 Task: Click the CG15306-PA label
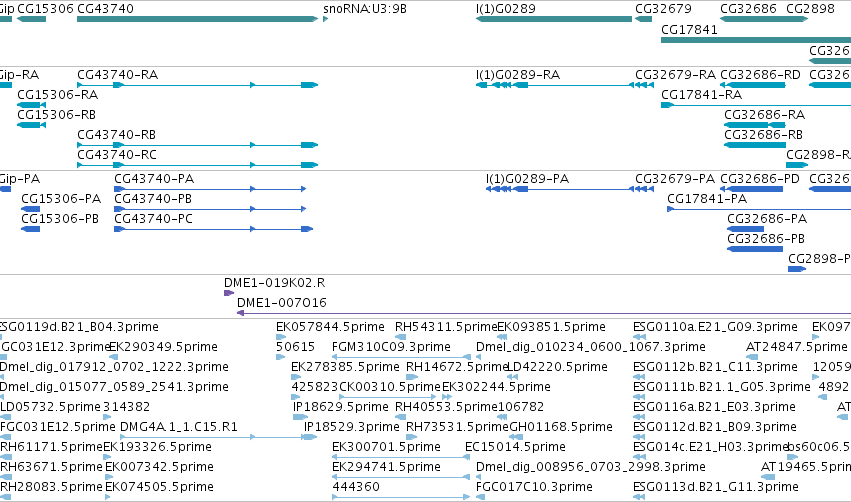point(61,199)
